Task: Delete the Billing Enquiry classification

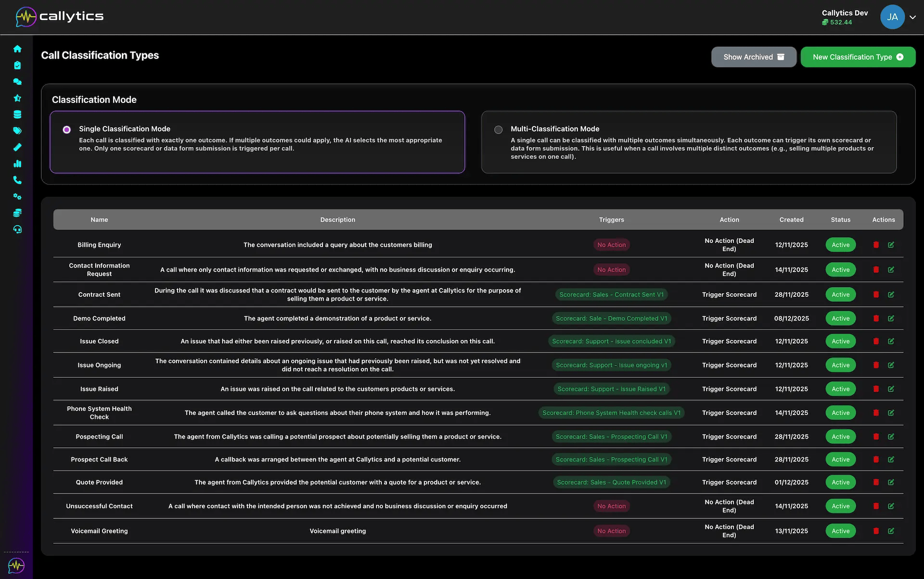Action: (x=876, y=245)
